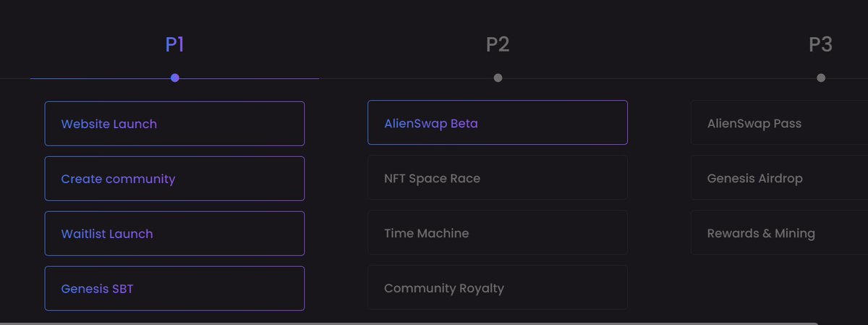Click the horizontal scrollbar at the bottom

[x=409, y=323]
